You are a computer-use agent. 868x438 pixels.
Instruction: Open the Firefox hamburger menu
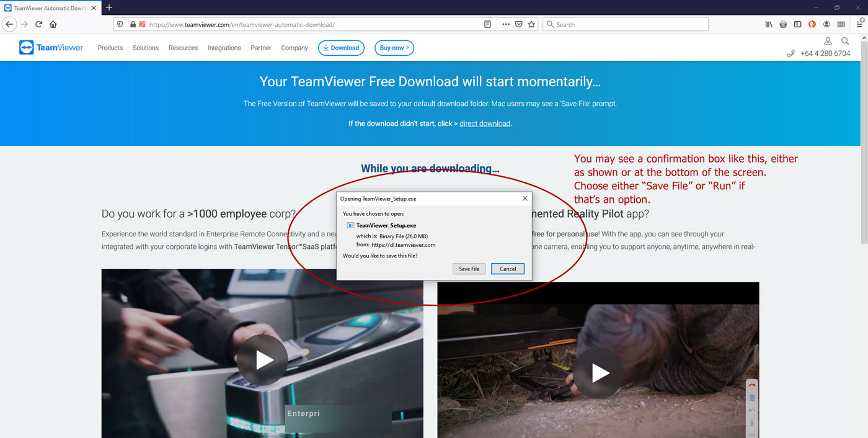tap(859, 24)
